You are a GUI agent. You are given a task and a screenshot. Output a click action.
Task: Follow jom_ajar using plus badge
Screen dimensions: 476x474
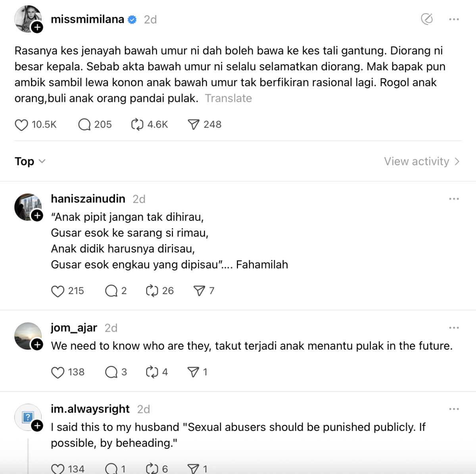click(37, 344)
